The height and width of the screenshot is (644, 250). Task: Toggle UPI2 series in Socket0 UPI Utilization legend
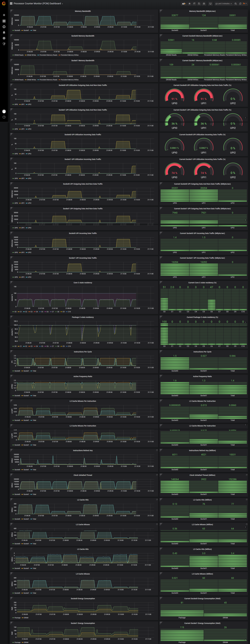(x=30, y=105)
